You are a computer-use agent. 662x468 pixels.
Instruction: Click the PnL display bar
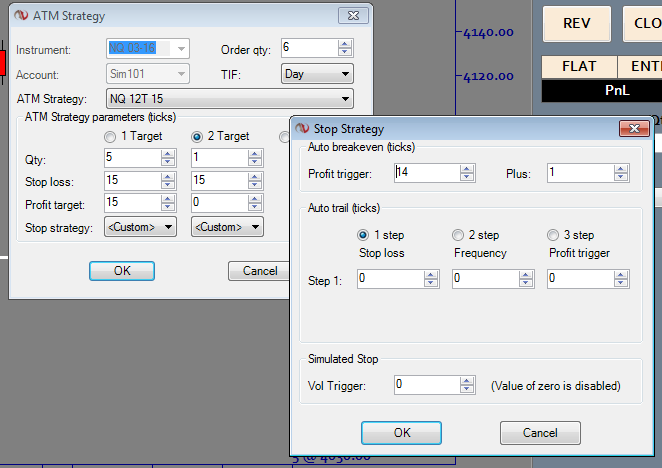(x=602, y=90)
